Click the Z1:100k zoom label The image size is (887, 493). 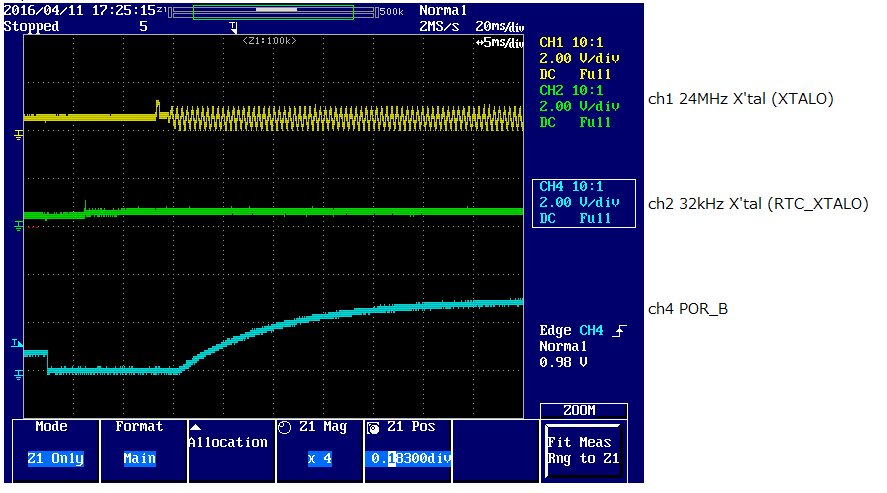[269, 41]
